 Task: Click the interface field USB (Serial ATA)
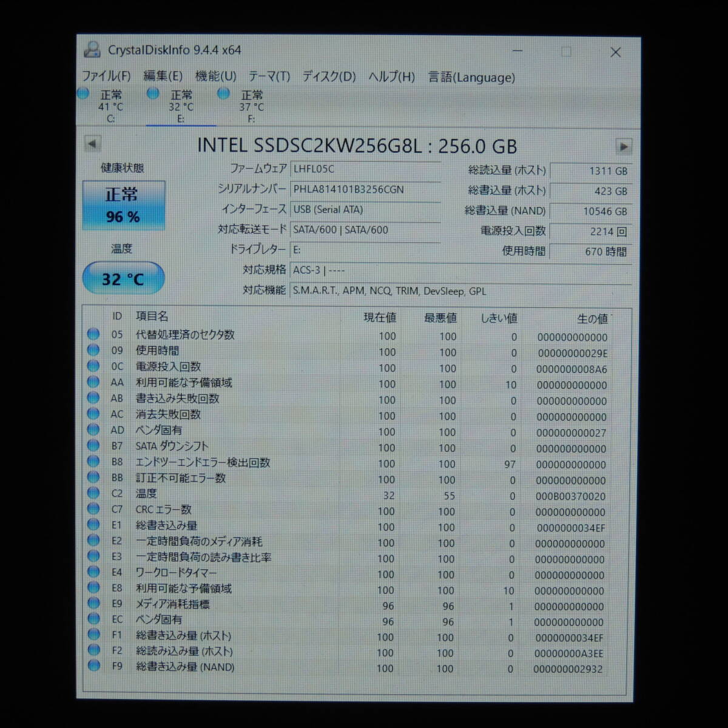click(366, 209)
